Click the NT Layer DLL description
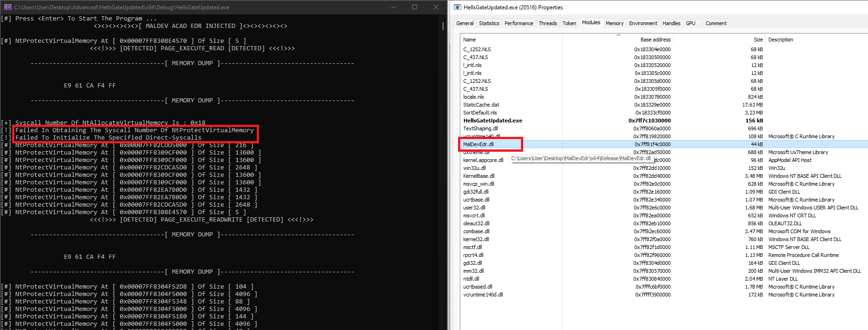868x330 pixels. (783, 279)
